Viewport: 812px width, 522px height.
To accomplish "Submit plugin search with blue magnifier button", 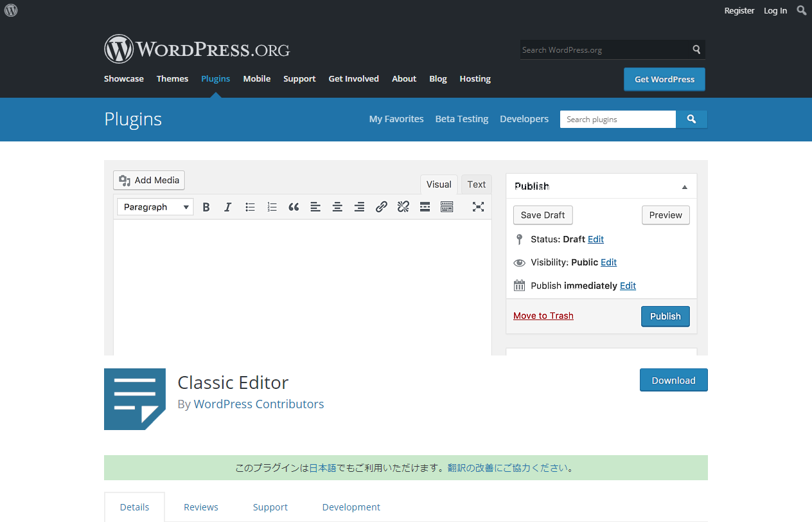I will [691, 119].
